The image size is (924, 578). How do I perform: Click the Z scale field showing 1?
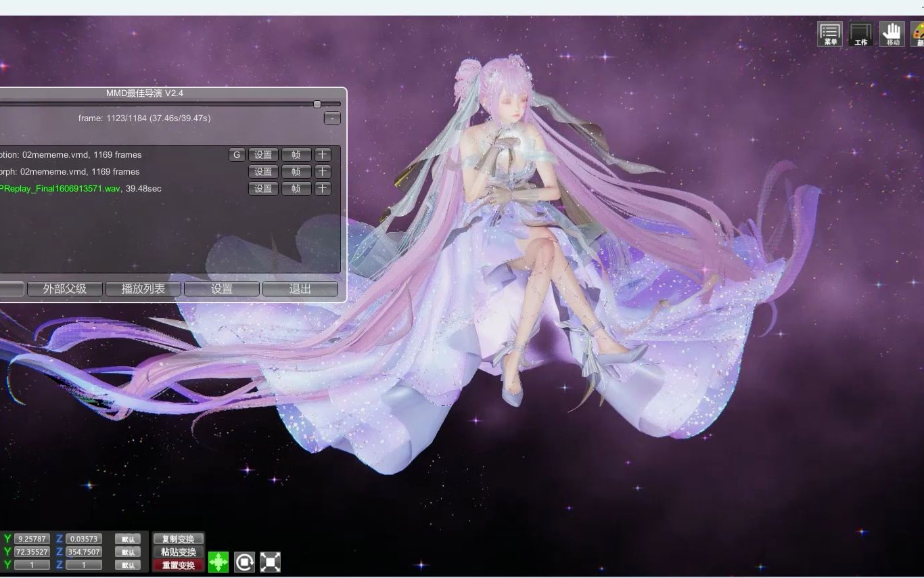pos(84,564)
